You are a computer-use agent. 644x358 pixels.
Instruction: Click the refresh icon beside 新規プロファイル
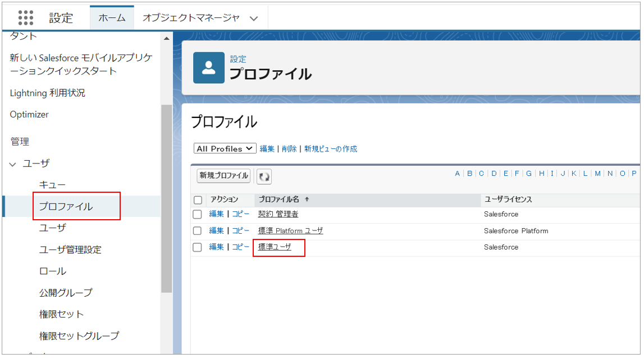(x=264, y=176)
